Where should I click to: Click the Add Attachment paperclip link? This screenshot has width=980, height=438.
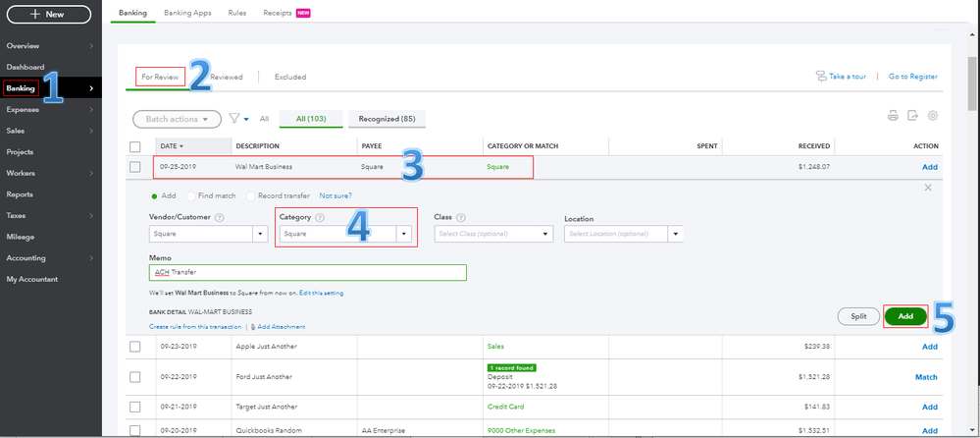(x=278, y=327)
